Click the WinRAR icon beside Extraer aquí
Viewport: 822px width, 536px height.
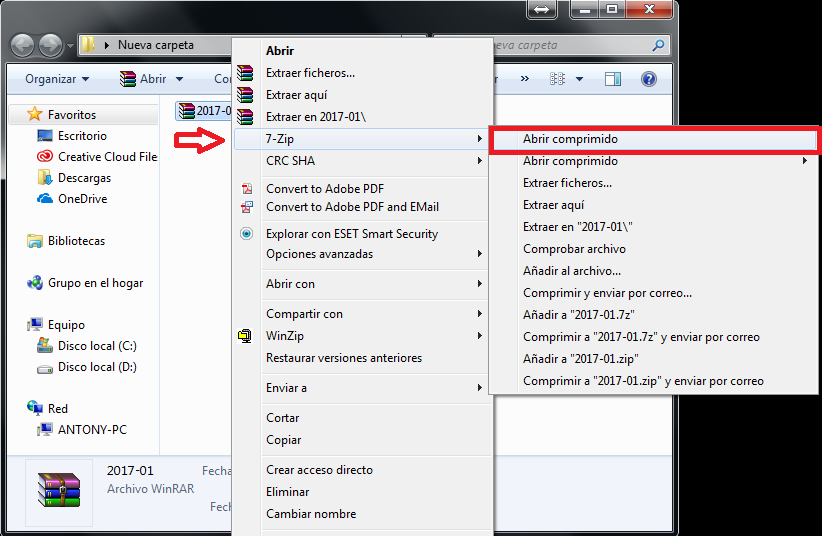(x=245, y=95)
